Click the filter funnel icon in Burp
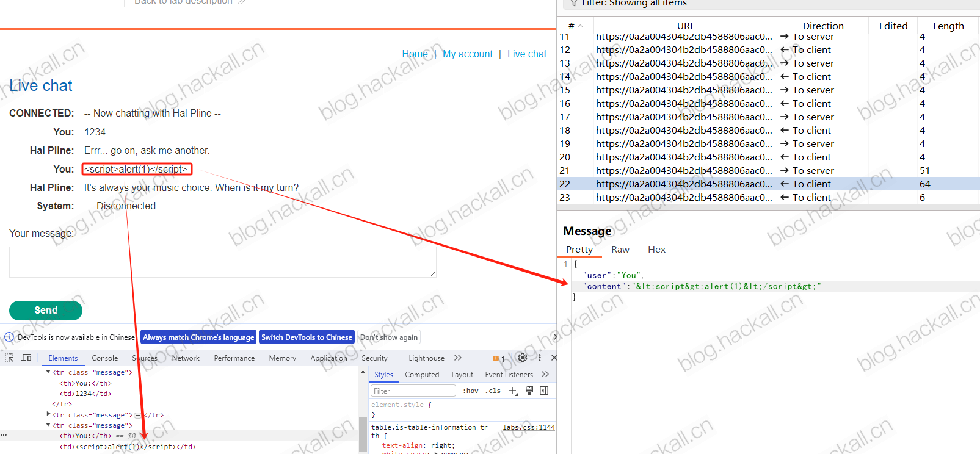980x454 pixels. (573, 3)
